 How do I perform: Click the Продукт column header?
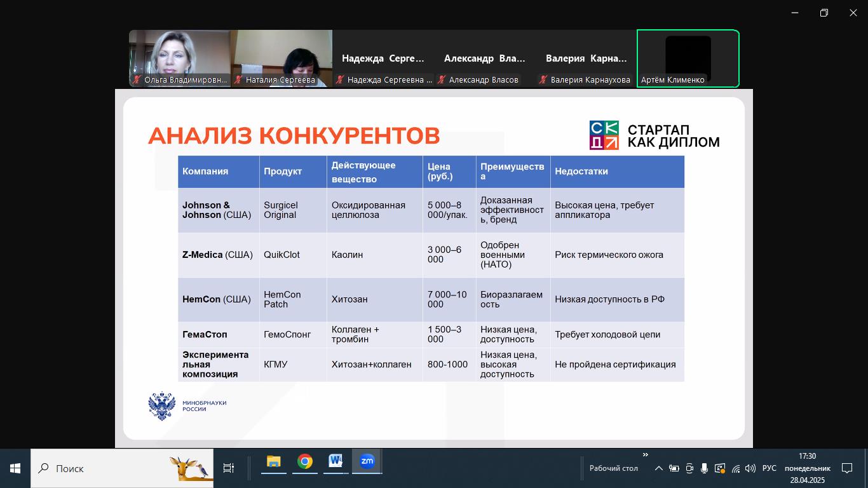click(x=293, y=172)
